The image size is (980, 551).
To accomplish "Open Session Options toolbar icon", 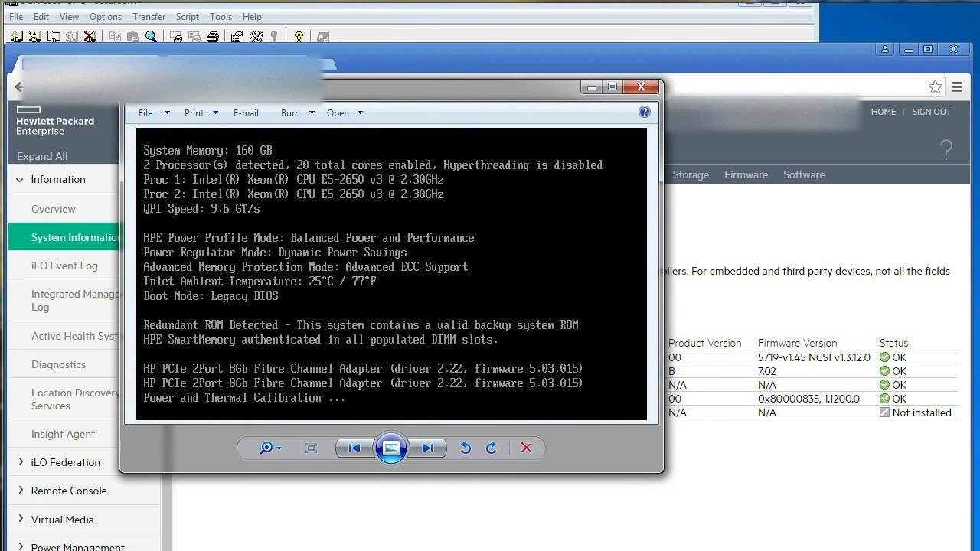I will click(237, 36).
